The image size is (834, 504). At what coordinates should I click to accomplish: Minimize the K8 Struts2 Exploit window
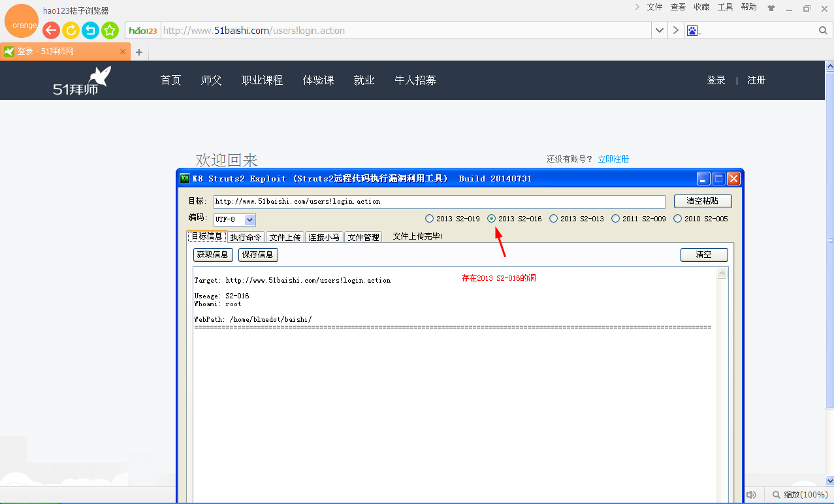tap(703, 178)
